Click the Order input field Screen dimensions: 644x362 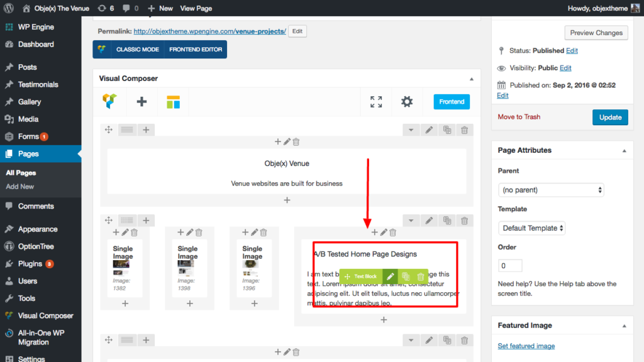[509, 266]
